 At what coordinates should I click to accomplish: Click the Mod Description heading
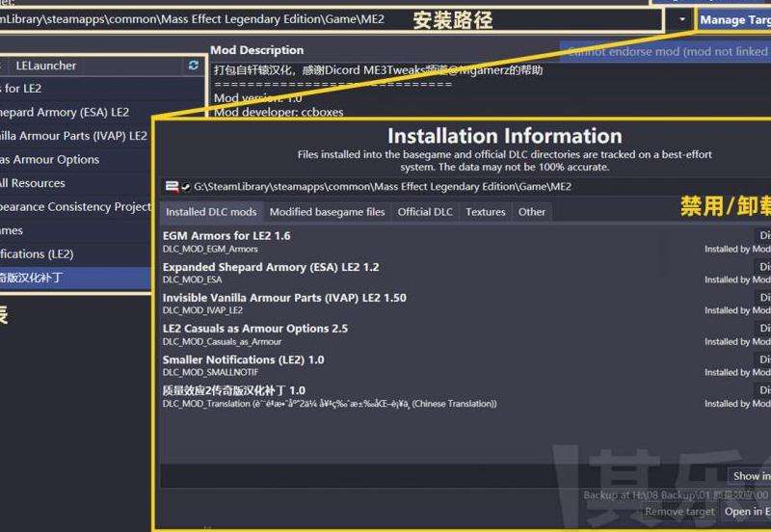[256, 50]
